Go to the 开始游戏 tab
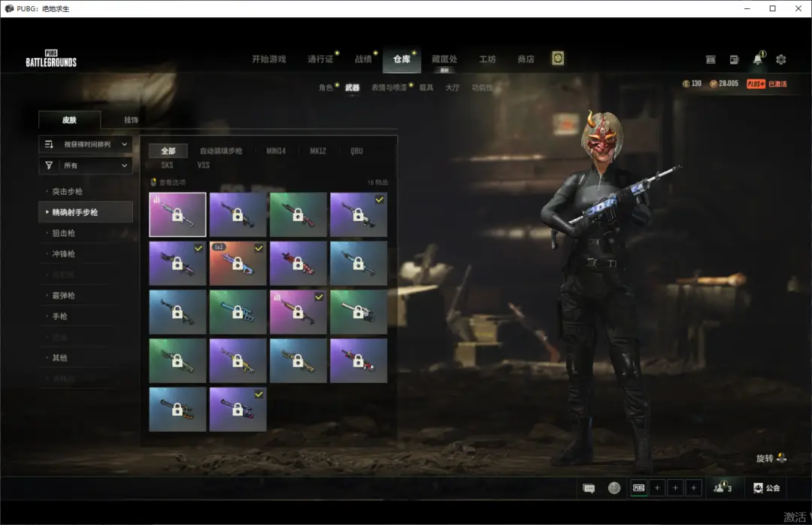This screenshot has width=812, height=525. tap(268, 59)
